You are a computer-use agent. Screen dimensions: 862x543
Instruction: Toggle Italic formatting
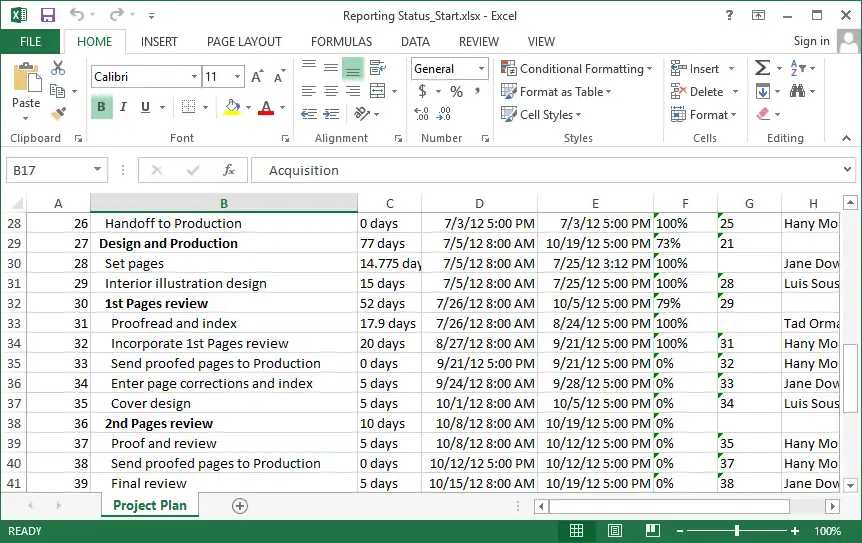tap(123, 107)
